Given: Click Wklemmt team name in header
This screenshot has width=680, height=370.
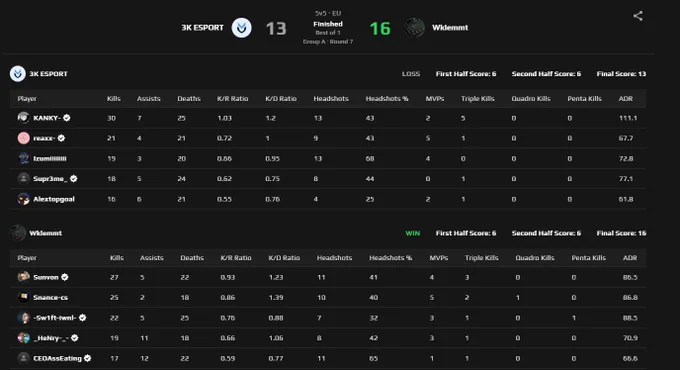Looking at the screenshot, I should point(450,28).
